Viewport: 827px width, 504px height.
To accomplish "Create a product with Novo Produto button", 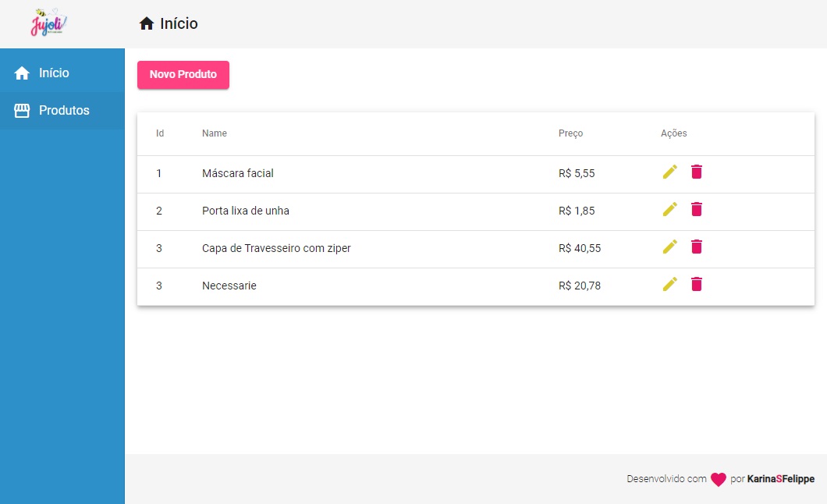I will (x=183, y=74).
